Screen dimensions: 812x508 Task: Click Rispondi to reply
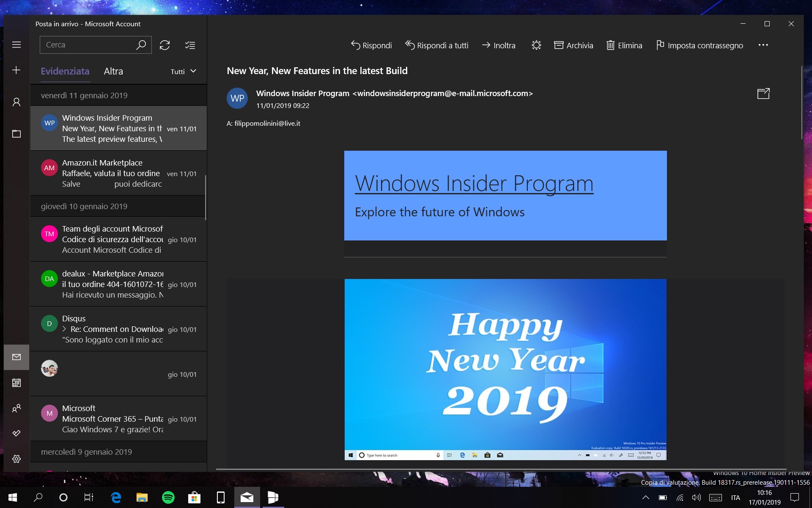pos(371,45)
